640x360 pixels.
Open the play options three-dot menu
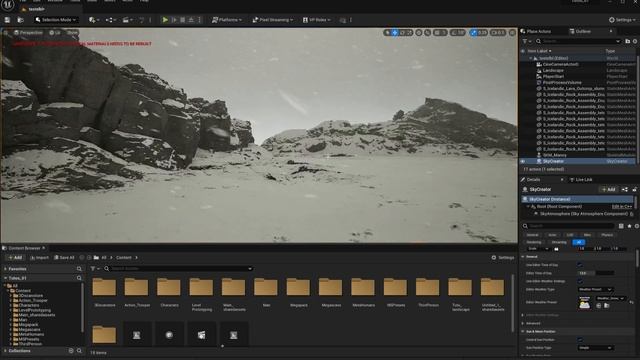200,20
